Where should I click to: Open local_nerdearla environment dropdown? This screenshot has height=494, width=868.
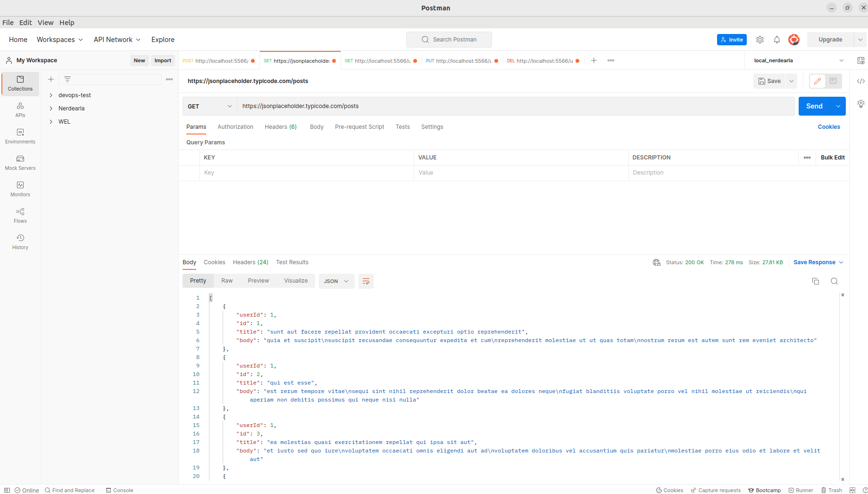[x=799, y=60]
